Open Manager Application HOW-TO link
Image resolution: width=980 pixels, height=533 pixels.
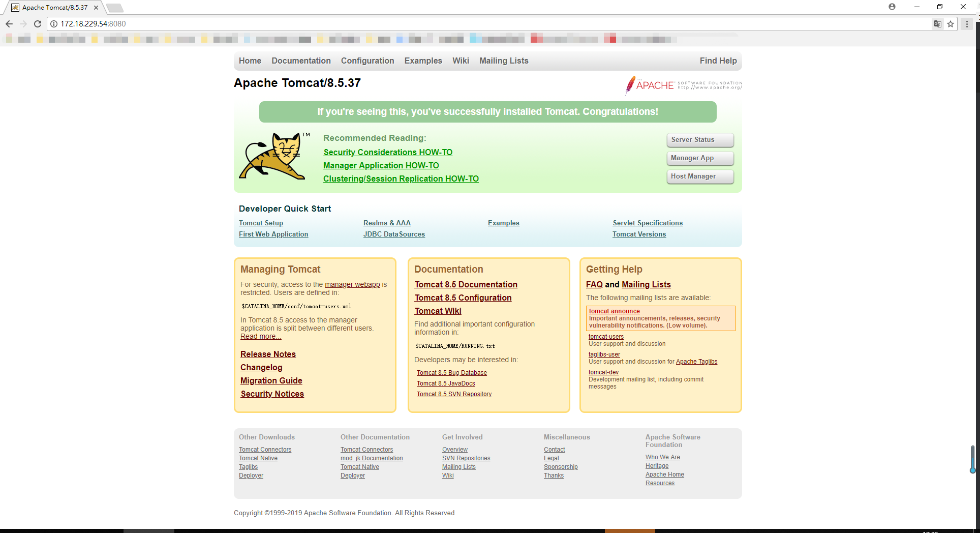coord(381,165)
